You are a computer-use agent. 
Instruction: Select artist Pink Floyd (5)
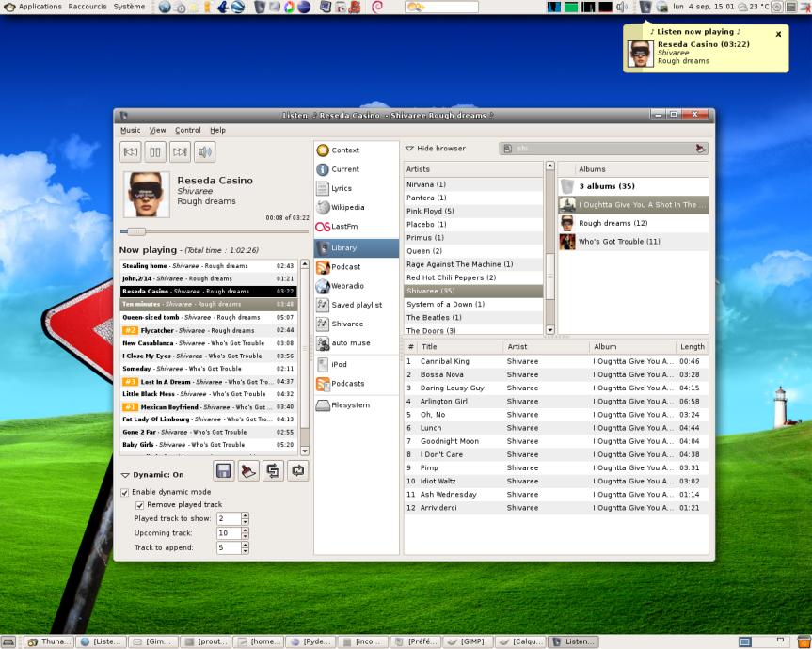473,211
